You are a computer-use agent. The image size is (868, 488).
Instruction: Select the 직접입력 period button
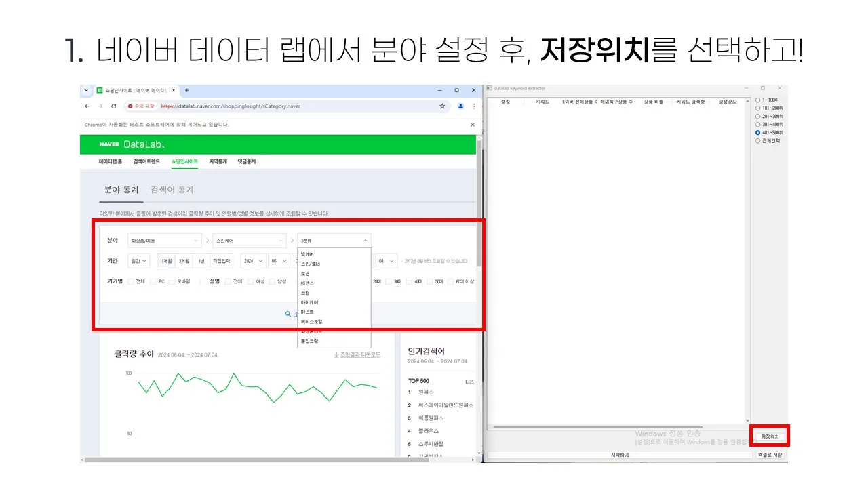pyautogui.click(x=222, y=261)
